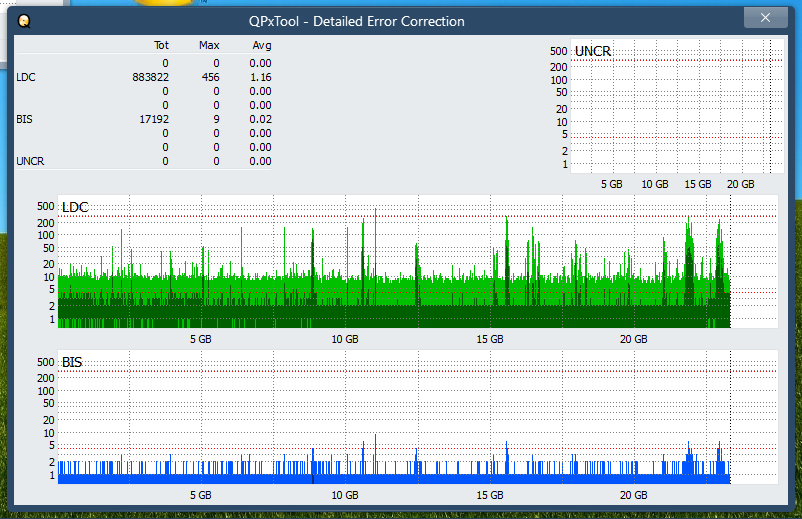Viewport: 802px width, 519px height.
Task: Click the BIS graph title label
Action: click(x=72, y=362)
